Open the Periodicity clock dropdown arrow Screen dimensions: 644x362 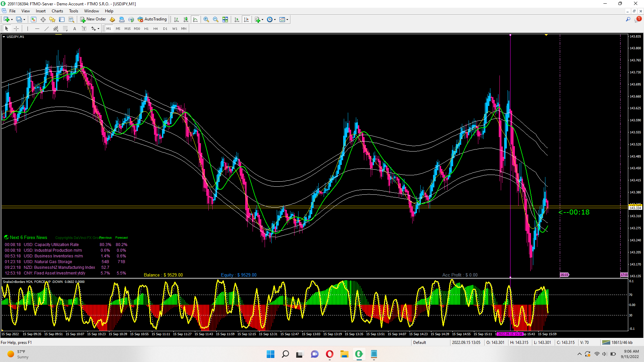click(x=275, y=19)
